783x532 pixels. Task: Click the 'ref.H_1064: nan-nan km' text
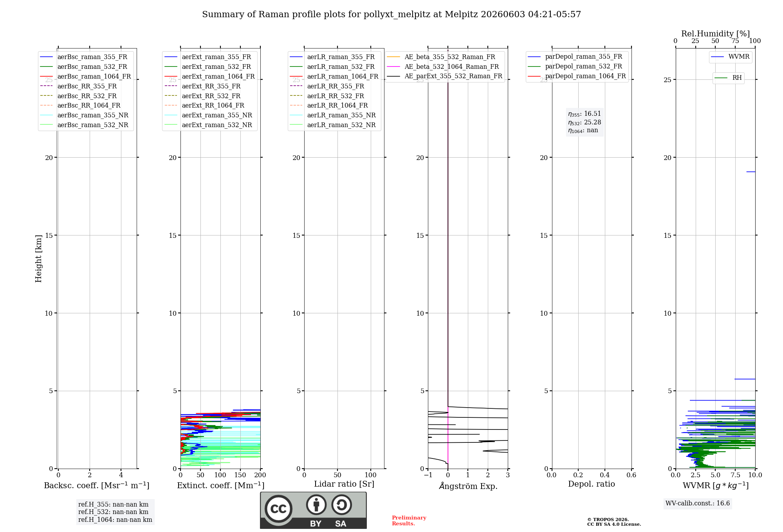[115, 520]
